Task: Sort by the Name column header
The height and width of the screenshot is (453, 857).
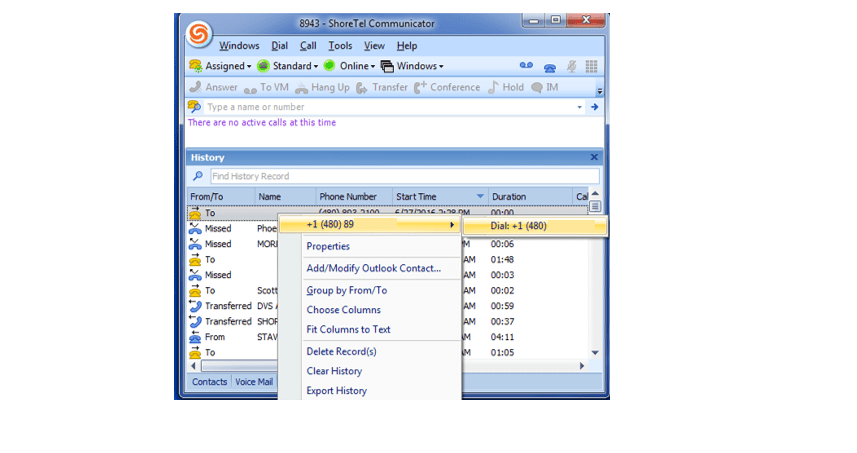Action: 285,197
